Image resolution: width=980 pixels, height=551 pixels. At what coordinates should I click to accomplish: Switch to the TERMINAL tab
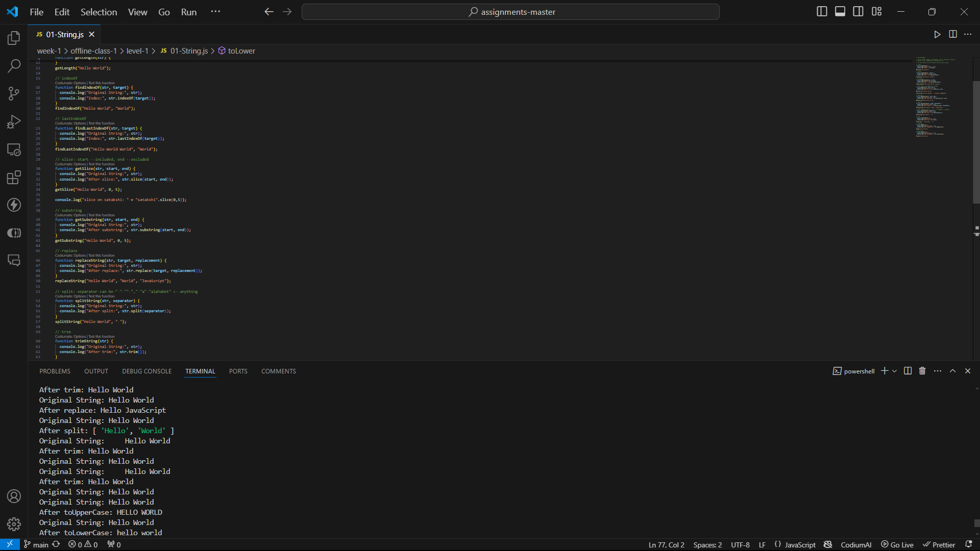[201, 371]
